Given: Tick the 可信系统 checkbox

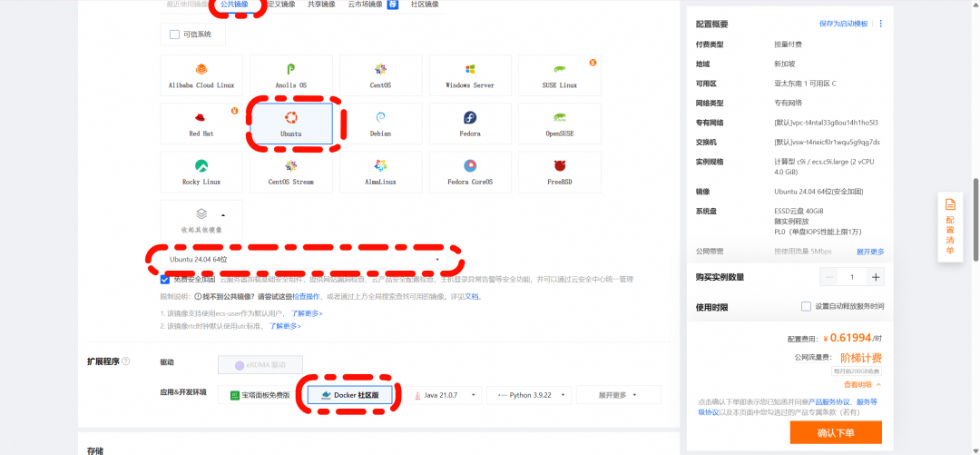Looking at the screenshot, I should [174, 35].
